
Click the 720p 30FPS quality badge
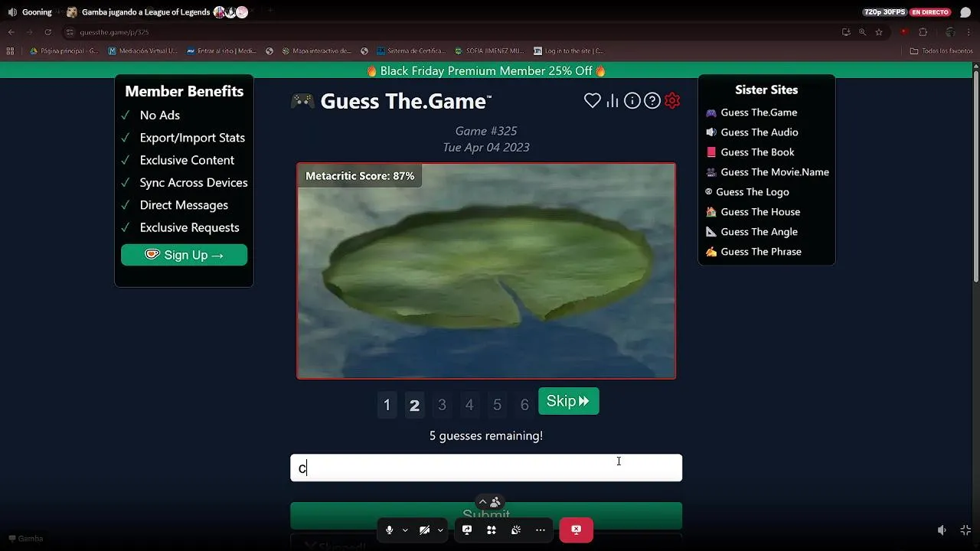coord(884,12)
